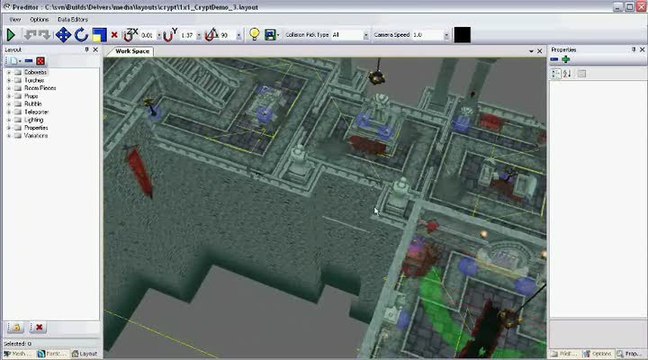The width and height of the screenshot is (648, 360).
Task: Click the red X delete icon in the toolbar
Action: (114, 35)
